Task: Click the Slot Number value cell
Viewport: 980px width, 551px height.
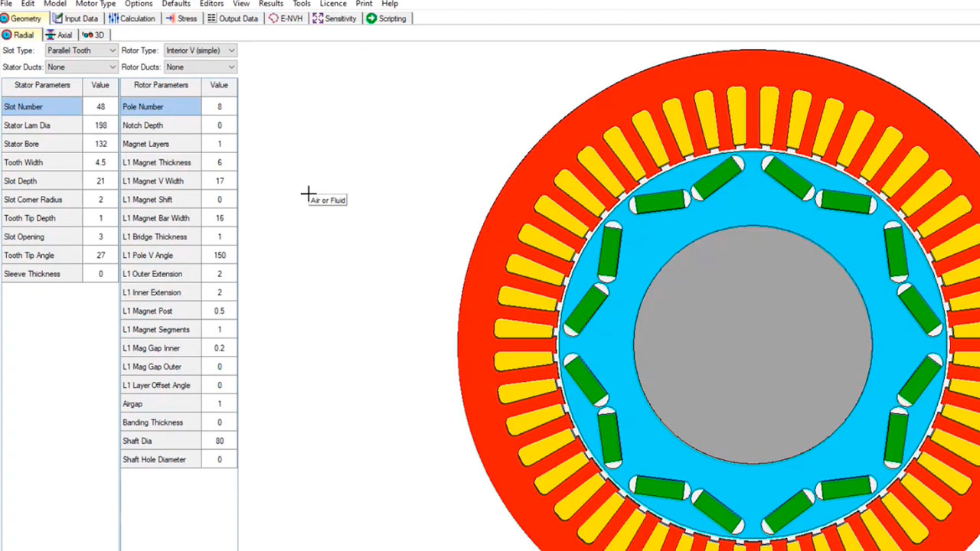Action: (x=100, y=107)
